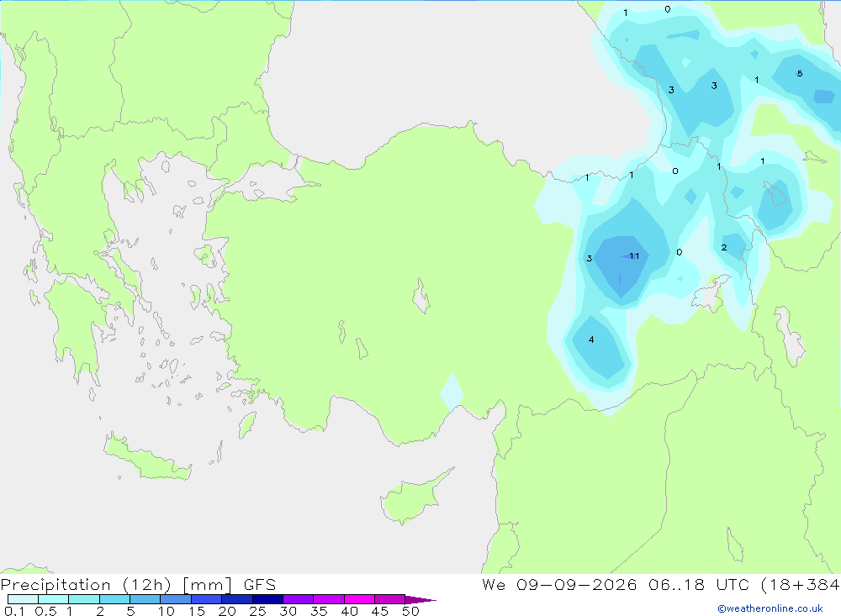
Task: Click the 06..18 time range text
Action: pos(676,584)
